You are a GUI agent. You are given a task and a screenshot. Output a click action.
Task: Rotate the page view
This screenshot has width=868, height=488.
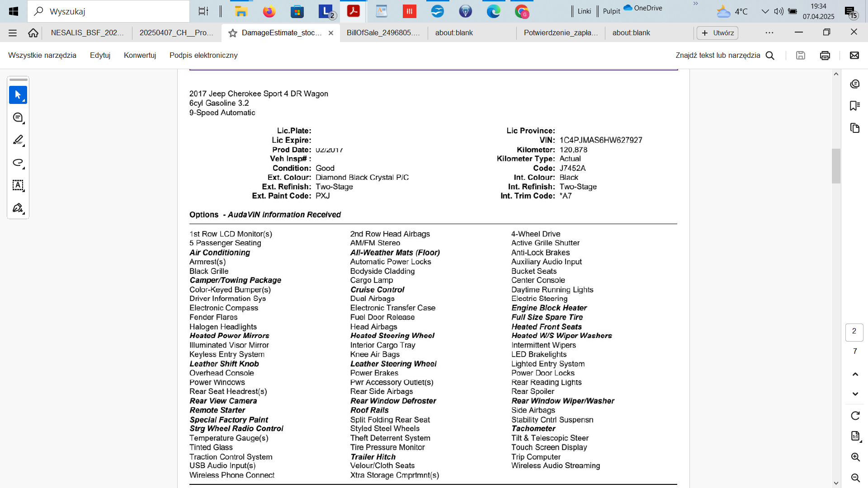click(x=855, y=416)
